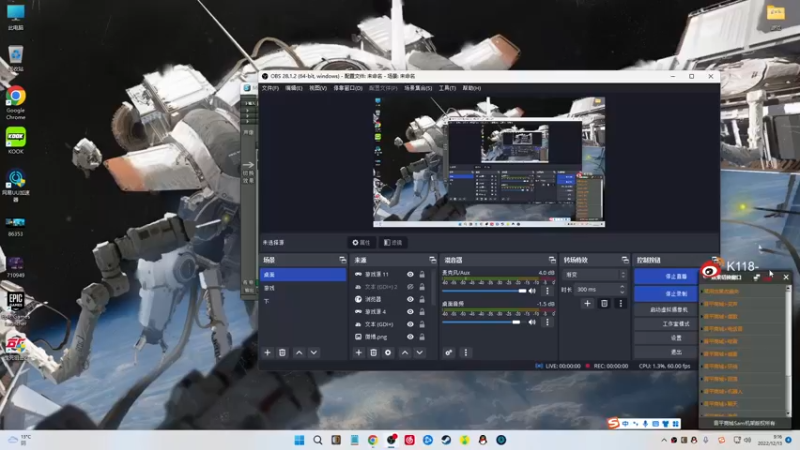The width and height of the screenshot is (800, 450).
Task: Open the 视图(V) menu
Action: [x=317, y=88]
